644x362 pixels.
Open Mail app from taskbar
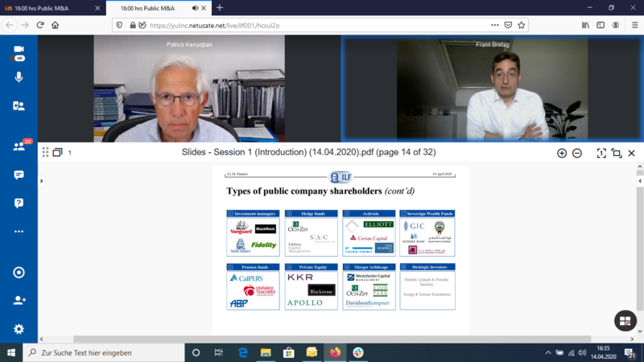click(312, 352)
